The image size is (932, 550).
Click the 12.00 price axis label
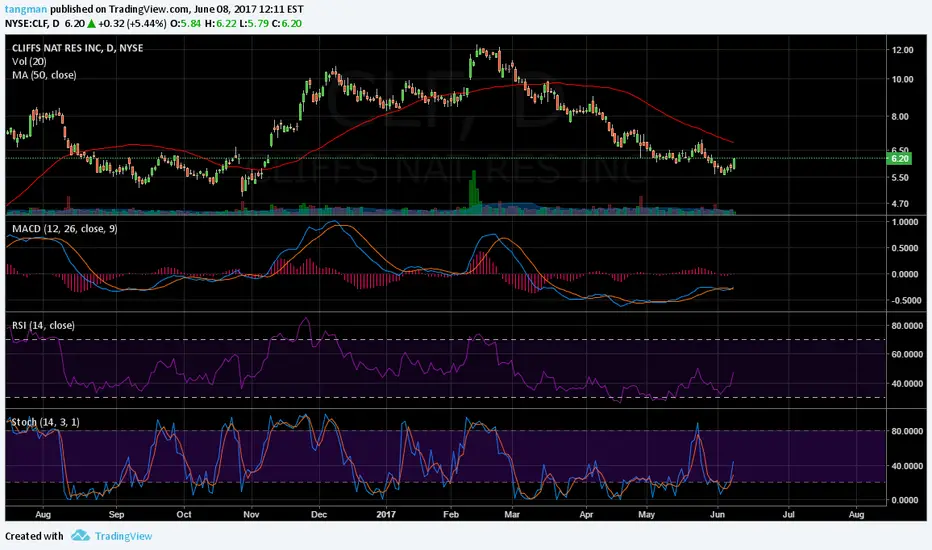pyautogui.click(x=902, y=50)
